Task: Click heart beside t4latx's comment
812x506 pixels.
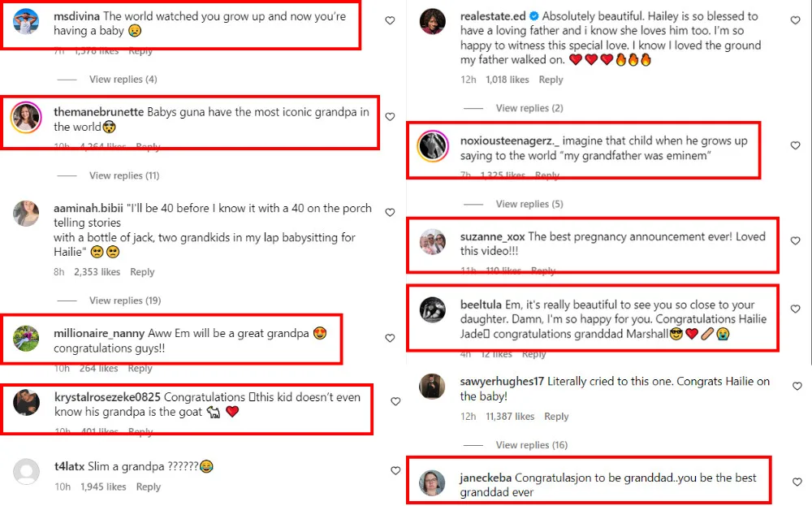Action: click(x=395, y=471)
